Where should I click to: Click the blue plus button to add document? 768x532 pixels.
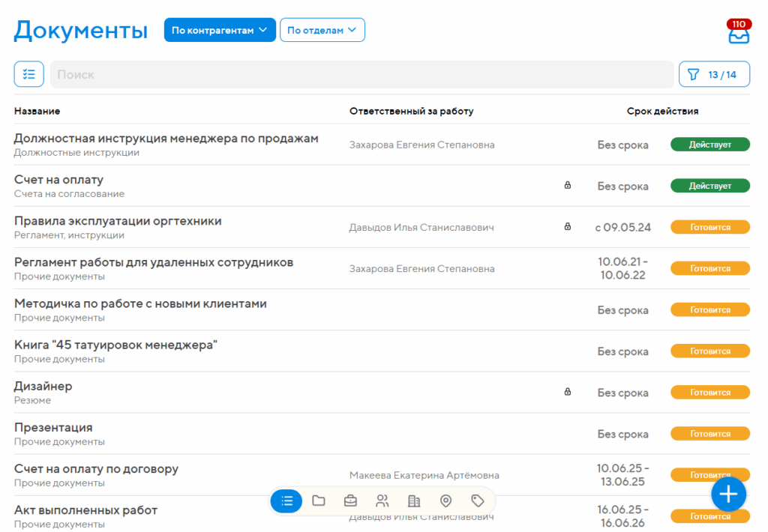point(728,494)
